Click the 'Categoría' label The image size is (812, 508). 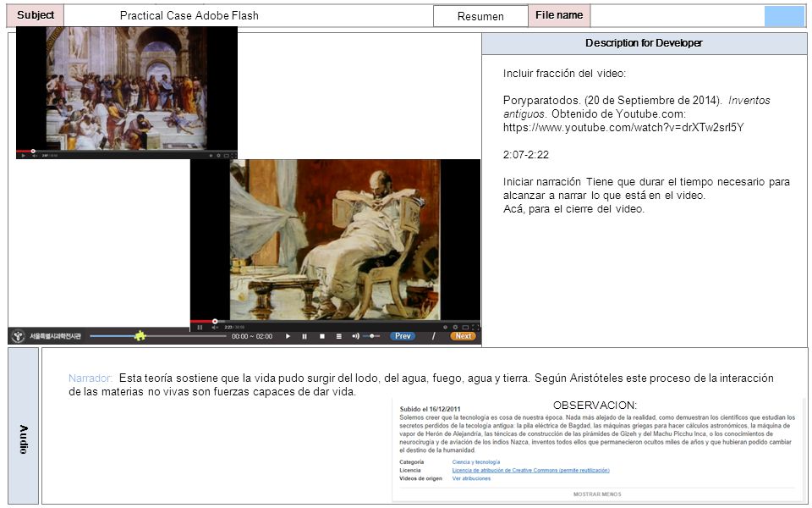tap(412, 462)
